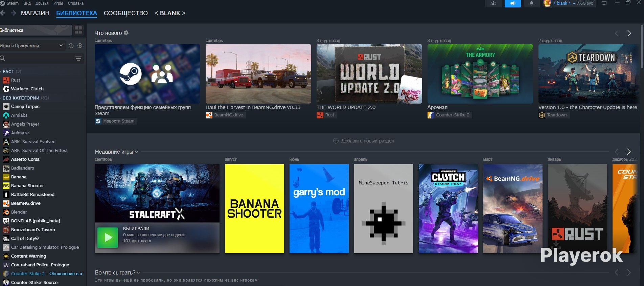Open the friends icon in the top bar
Screen dimensions: 644x286
coord(493,3)
